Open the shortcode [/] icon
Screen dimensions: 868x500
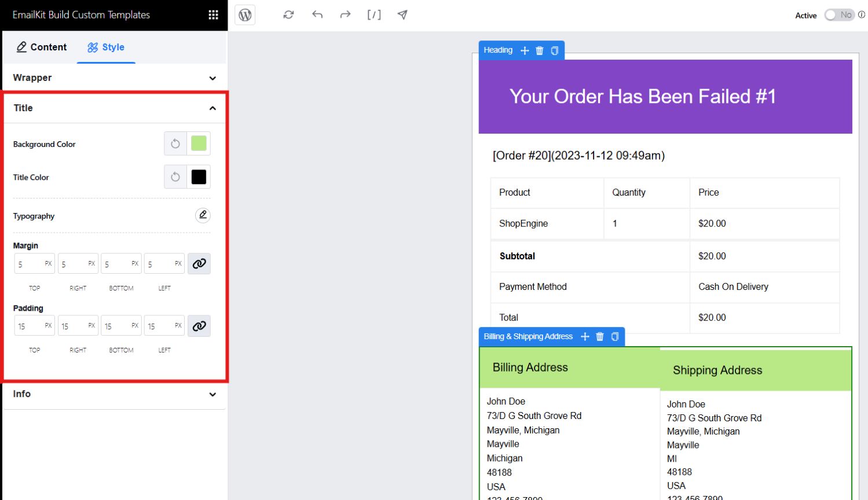pos(373,15)
